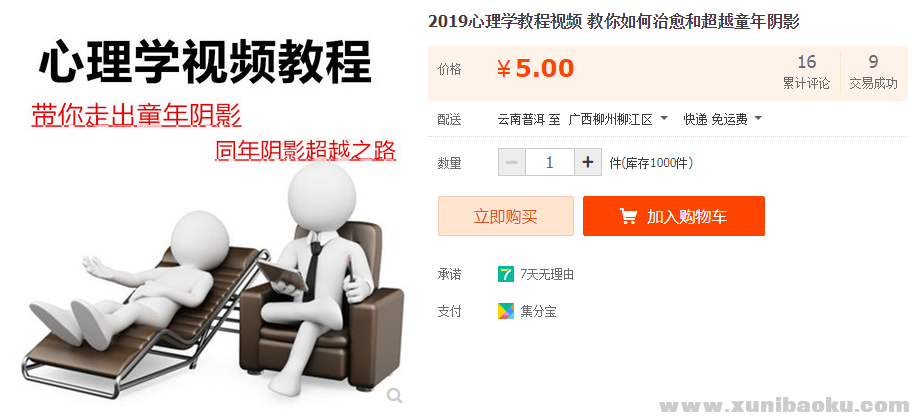Screen dimensions: 912x418
Task: Click the green 7-day return icon
Action: (506, 274)
